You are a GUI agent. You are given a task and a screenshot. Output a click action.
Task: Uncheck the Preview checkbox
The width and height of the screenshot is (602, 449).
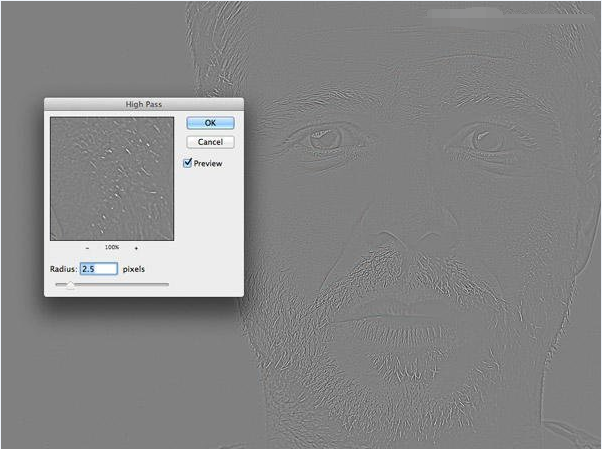pyautogui.click(x=187, y=163)
